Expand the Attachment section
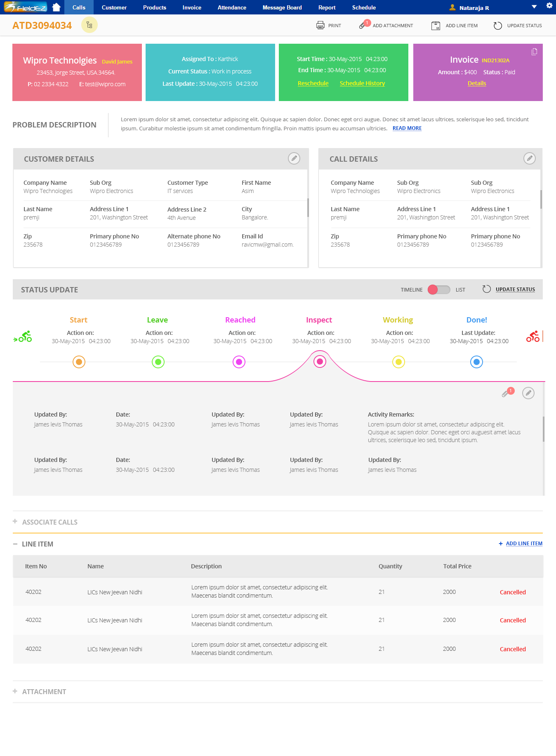 [x=15, y=691]
